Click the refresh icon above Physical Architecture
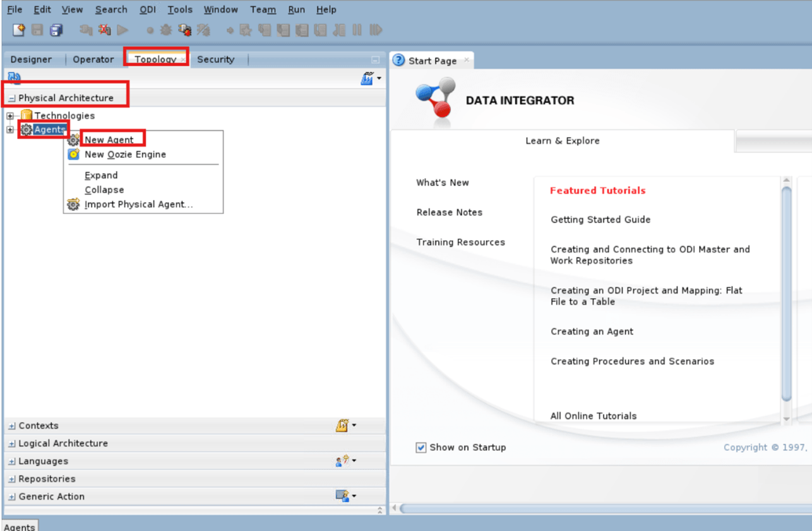The width and height of the screenshot is (812, 531). pyautogui.click(x=13, y=77)
